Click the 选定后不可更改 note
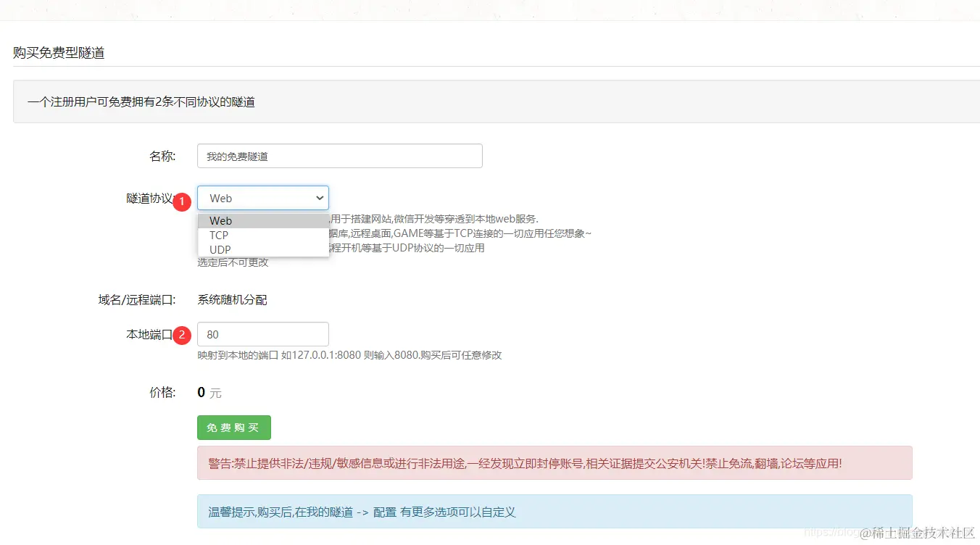980x545 pixels. (x=233, y=262)
